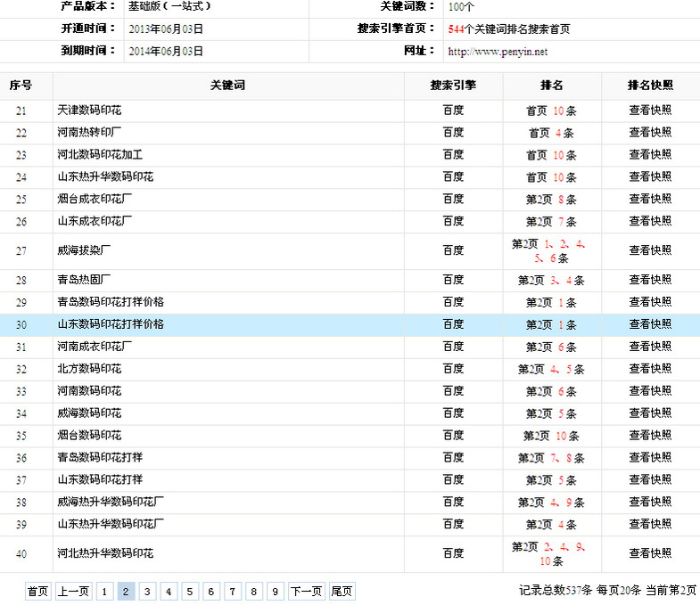This screenshot has width=700, height=605.
Task: Open the http://www.penyin.net website link
Action: pos(498,52)
